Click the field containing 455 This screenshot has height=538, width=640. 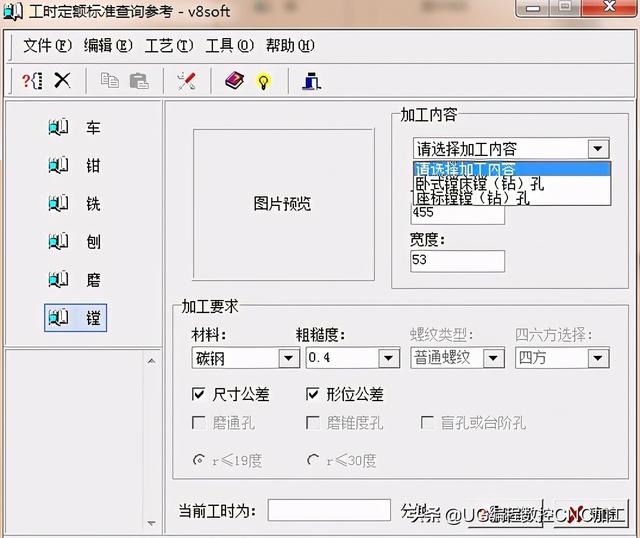pos(458,213)
